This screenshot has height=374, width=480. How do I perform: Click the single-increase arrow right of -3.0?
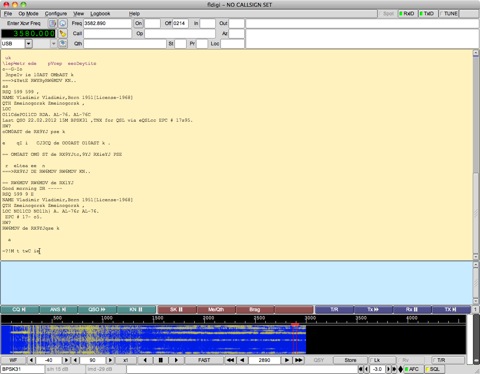388,369
